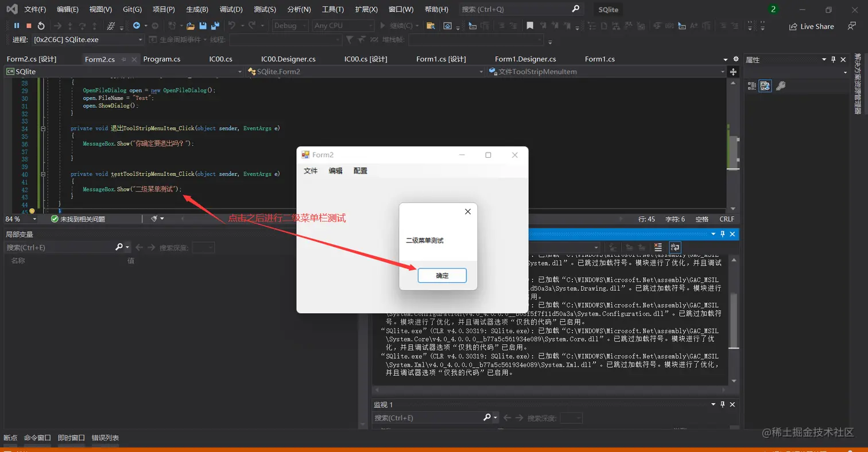This screenshot has width=868, height=452.
Task: Expand the SQlite project scope dropdown
Action: [124, 72]
